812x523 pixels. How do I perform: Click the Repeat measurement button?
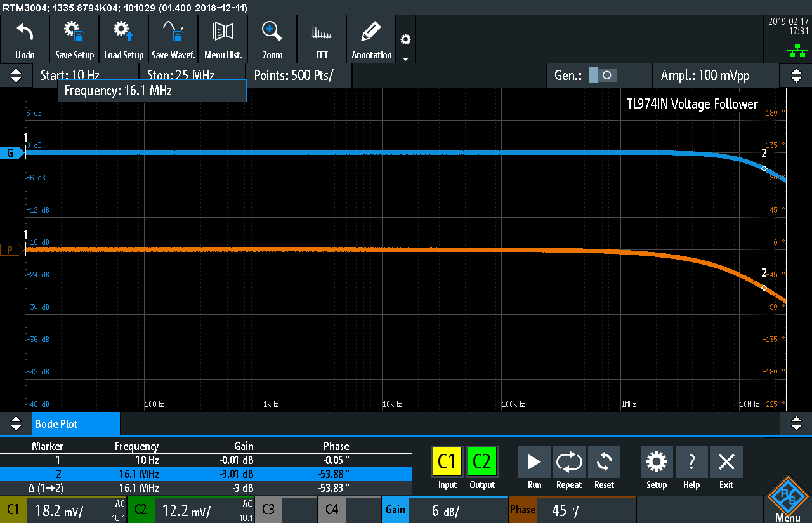[x=569, y=468]
